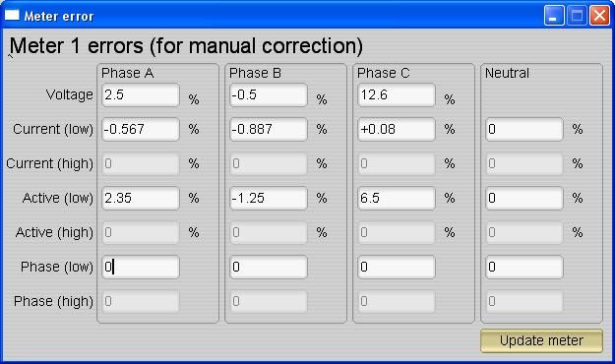The image size is (615, 364).
Task: Focus Phase C Current (low) field +0.08
Action: [x=397, y=129]
